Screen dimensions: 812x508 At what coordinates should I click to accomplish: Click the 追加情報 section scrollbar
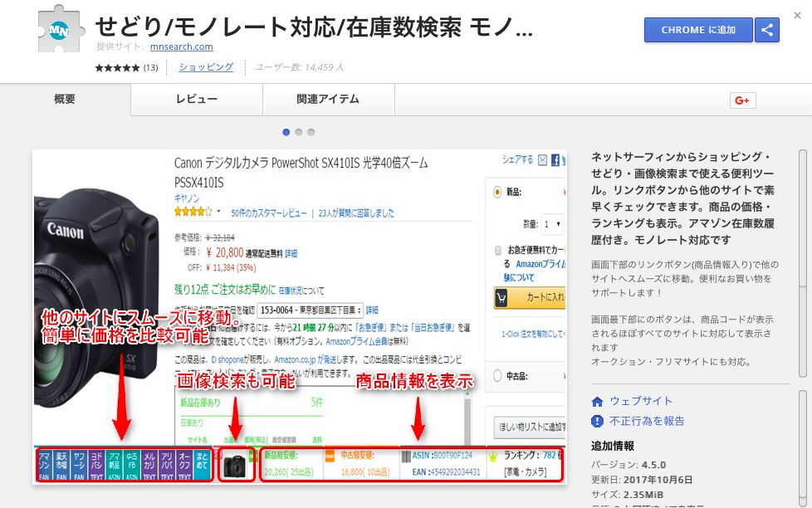click(802, 448)
